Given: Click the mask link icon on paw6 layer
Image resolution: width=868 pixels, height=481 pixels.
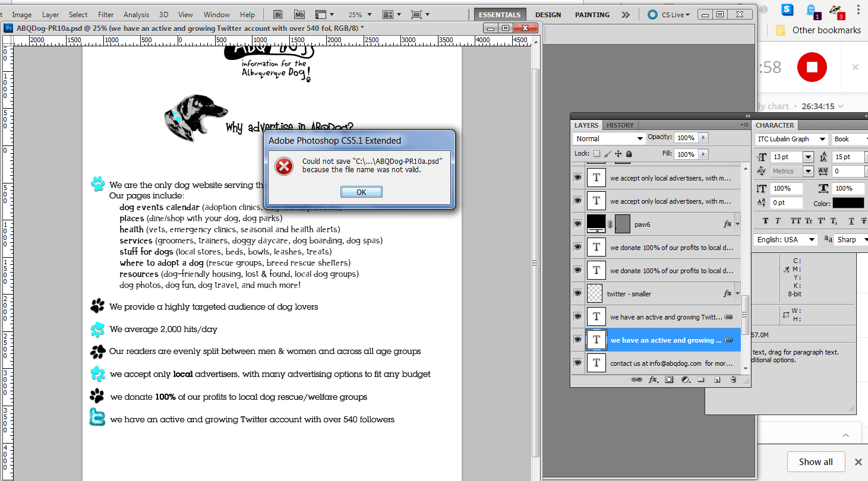Looking at the screenshot, I should 610,224.
